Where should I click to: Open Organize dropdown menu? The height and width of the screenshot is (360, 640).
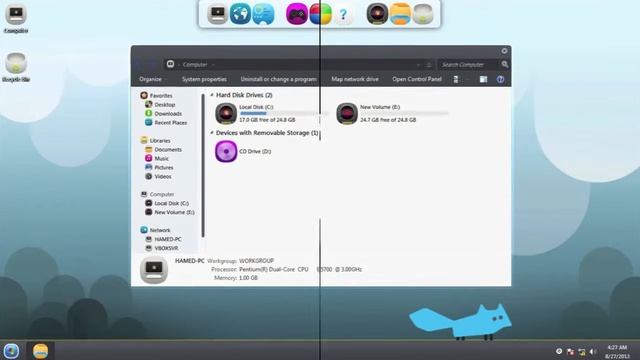(153, 79)
